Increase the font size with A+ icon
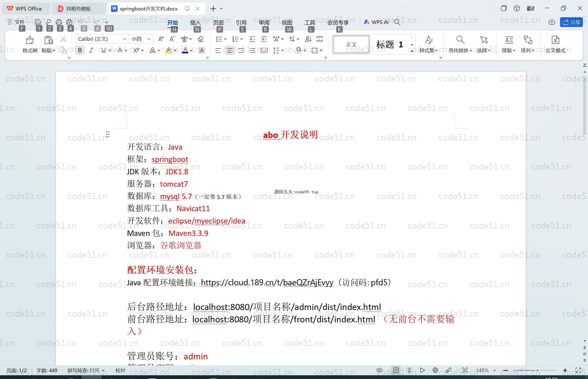Image resolution: width=588 pixels, height=379 pixels. 161,39
